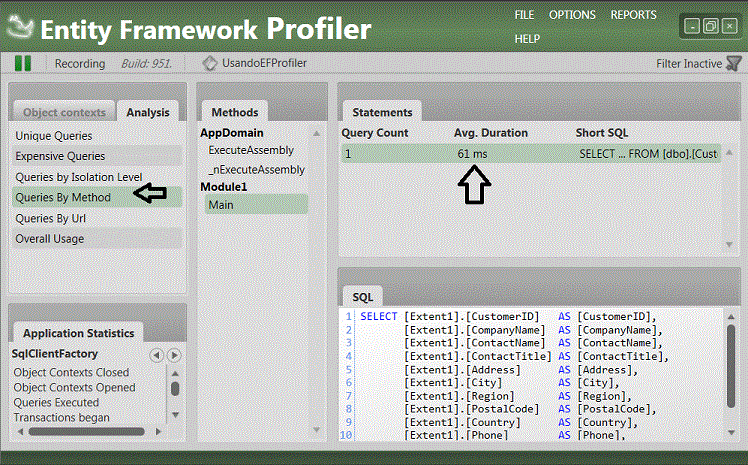The height and width of the screenshot is (465, 748).
Task: Go to next application statistics page
Action: point(175,355)
